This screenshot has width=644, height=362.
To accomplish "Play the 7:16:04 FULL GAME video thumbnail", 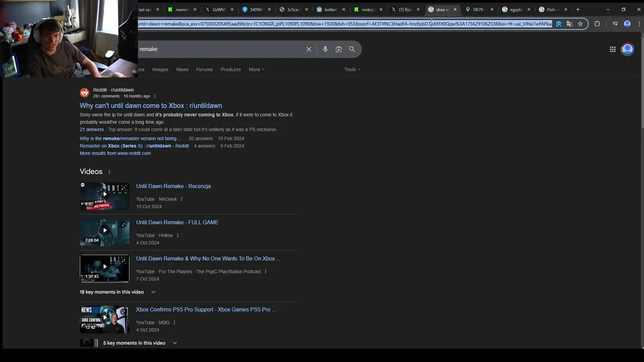I will tap(105, 232).
